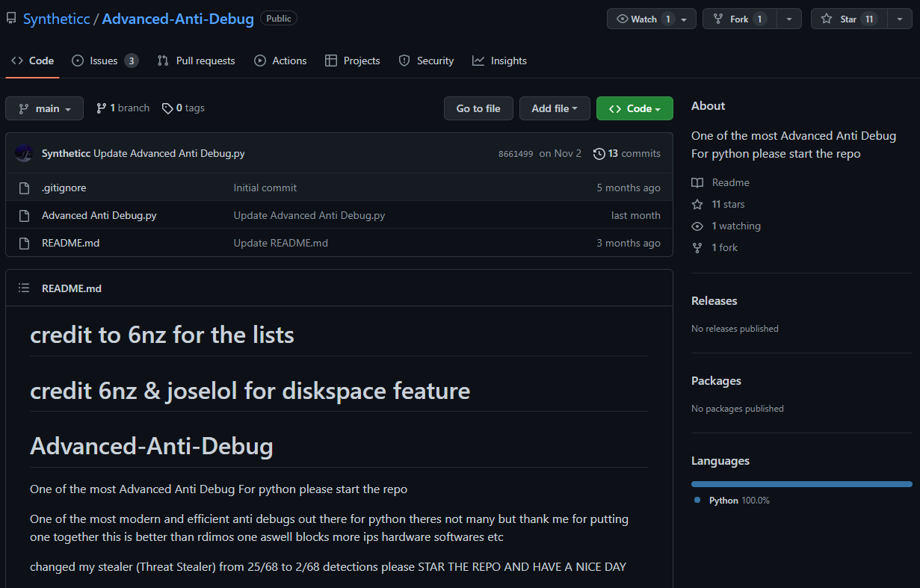This screenshot has height=588, width=920.
Task: Open the Add file dropdown
Action: pyautogui.click(x=555, y=108)
